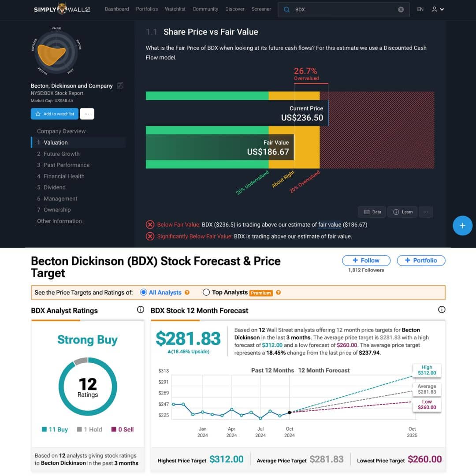
Task: Click the Strong Buy rating text
Action: pyautogui.click(x=87, y=340)
